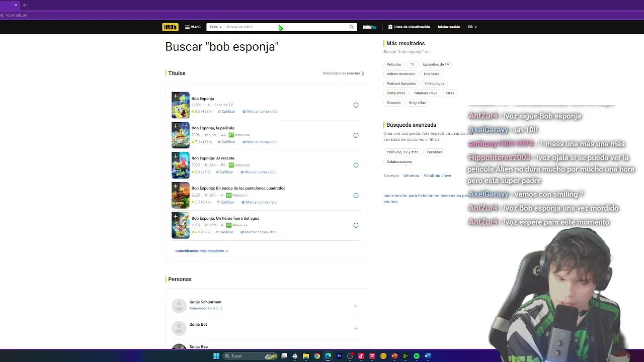Filter results by Episodios de TV

click(436, 64)
